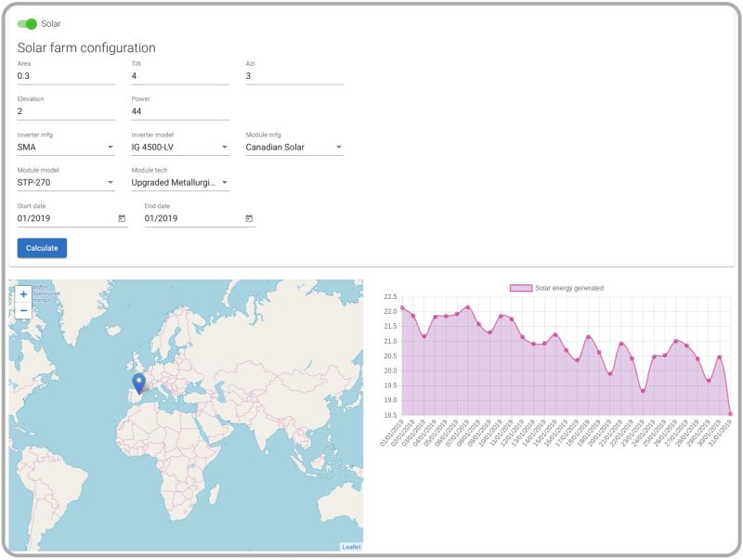Zoom in the map with plus button

(x=24, y=294)
